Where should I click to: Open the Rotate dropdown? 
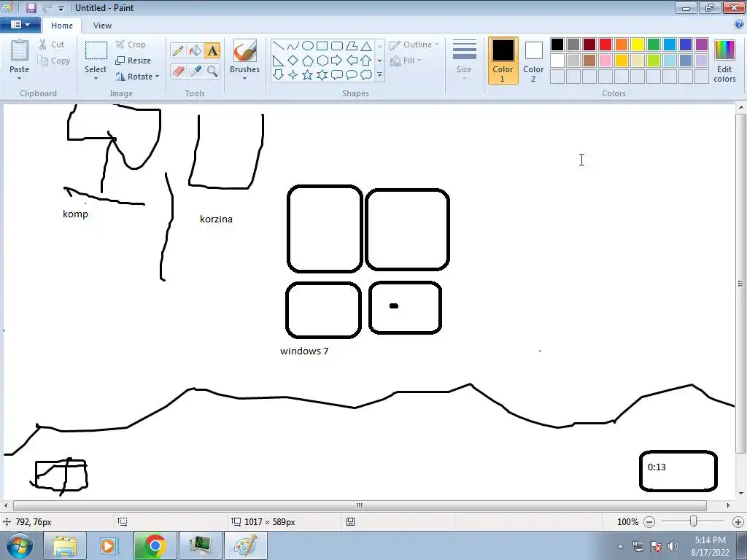137,76
